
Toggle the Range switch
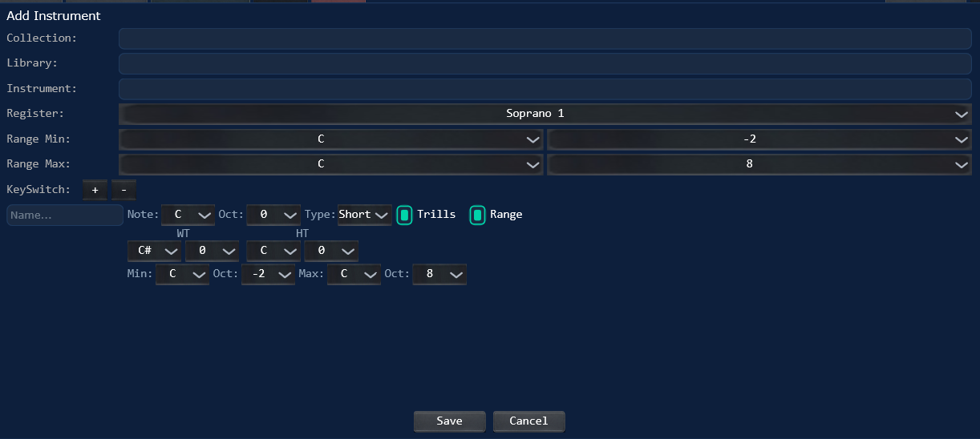pos(477,215)
